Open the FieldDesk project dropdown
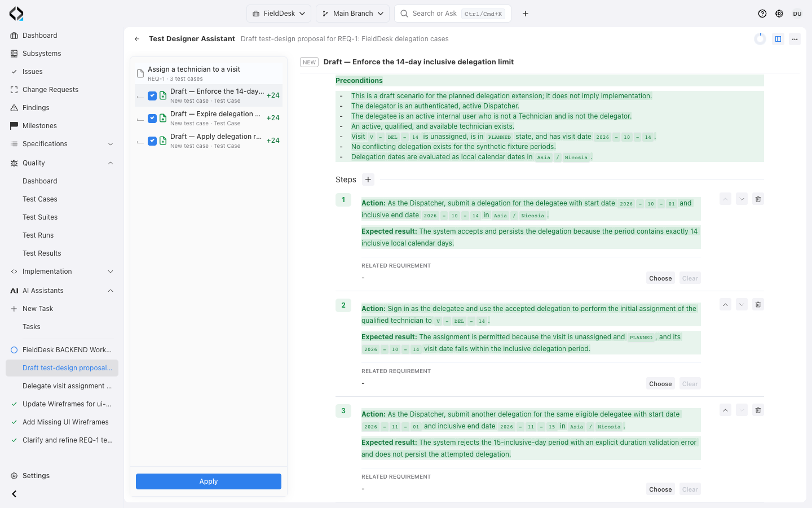The image size is (812, 508). point(279,14)
